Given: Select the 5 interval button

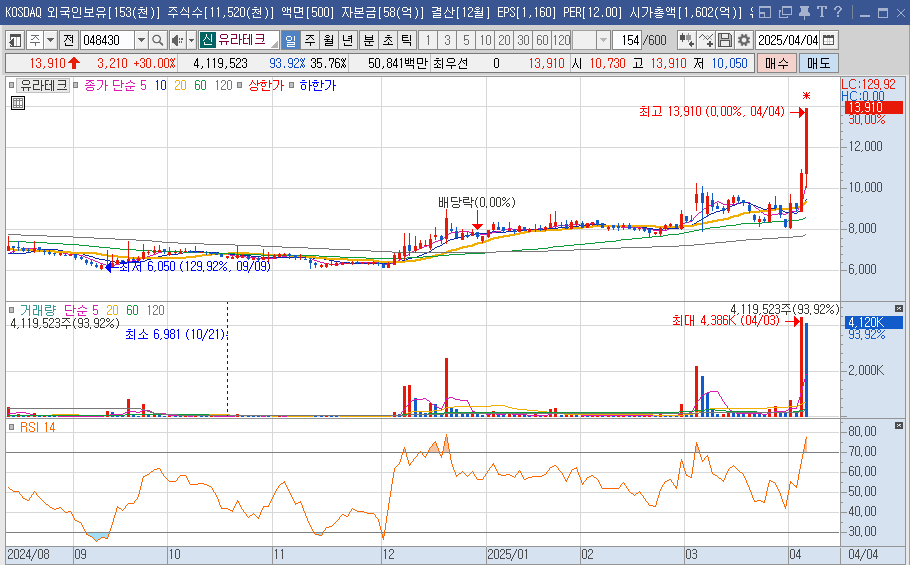Looking at the screenshot, I should [x=466, y=40].
